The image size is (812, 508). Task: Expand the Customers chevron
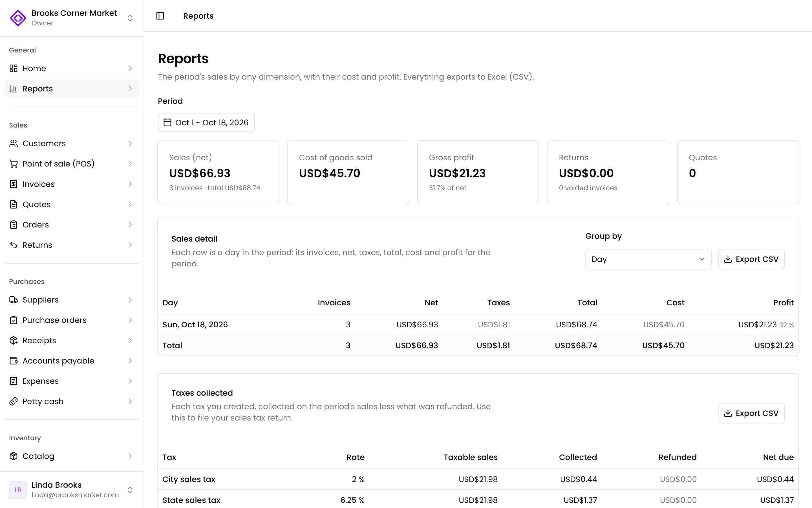point(130,143)
